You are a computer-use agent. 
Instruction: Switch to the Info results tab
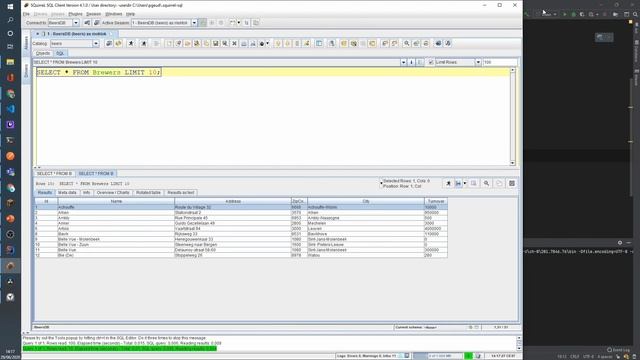(87, 193)
